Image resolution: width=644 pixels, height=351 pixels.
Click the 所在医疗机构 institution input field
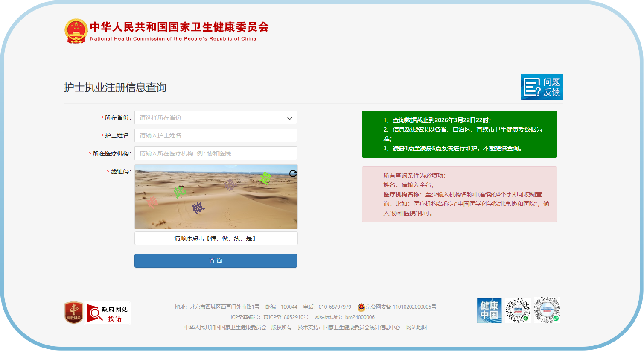216,153
